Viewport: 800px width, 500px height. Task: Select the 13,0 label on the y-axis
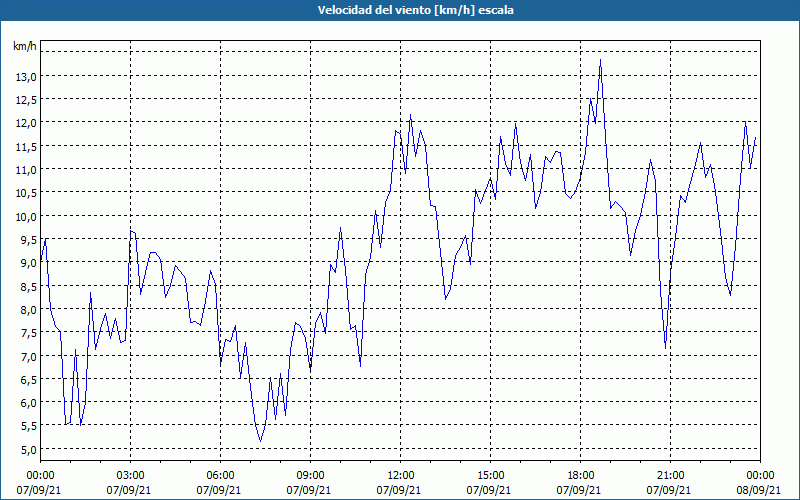25,77
